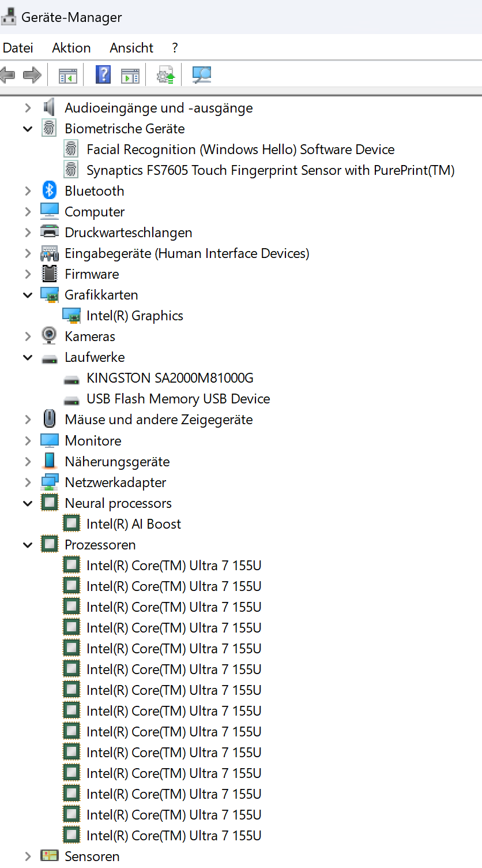The width and height of the screenshot is (482, 868).
Task: Expand the Computer category chevron
Action: click(28, 211)
